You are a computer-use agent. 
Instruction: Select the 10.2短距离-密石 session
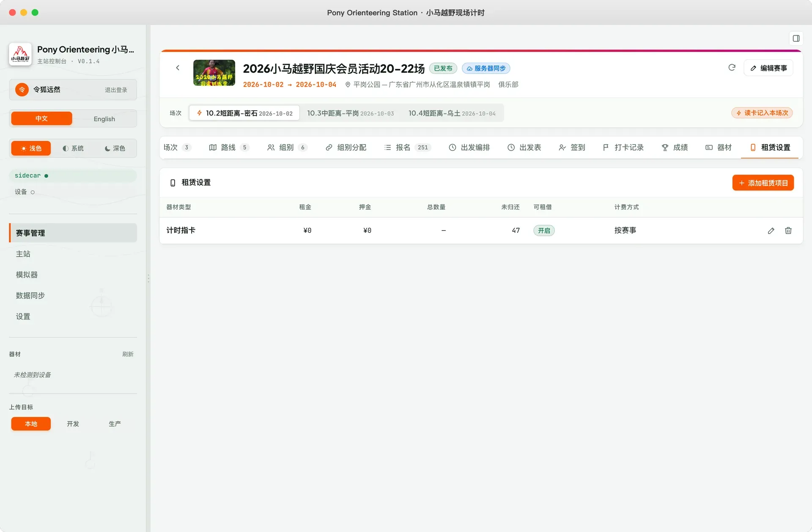[x=244, y=113]
